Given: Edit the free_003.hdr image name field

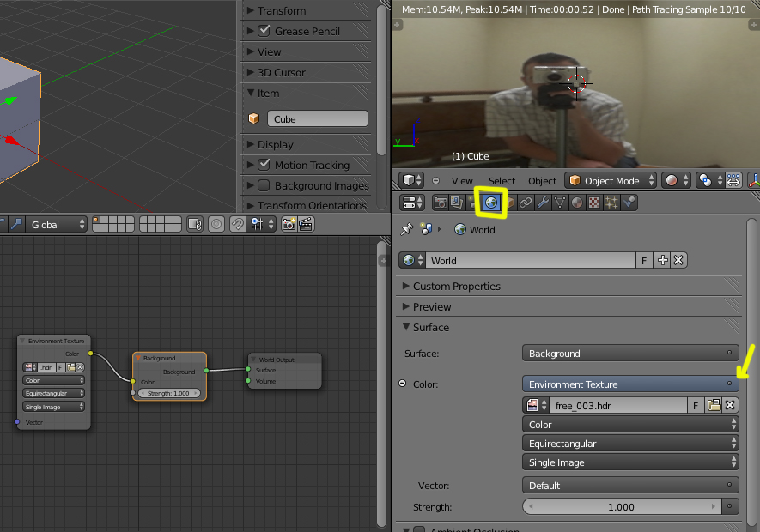Looking at the screenshot, I should (x=618, y=405).
